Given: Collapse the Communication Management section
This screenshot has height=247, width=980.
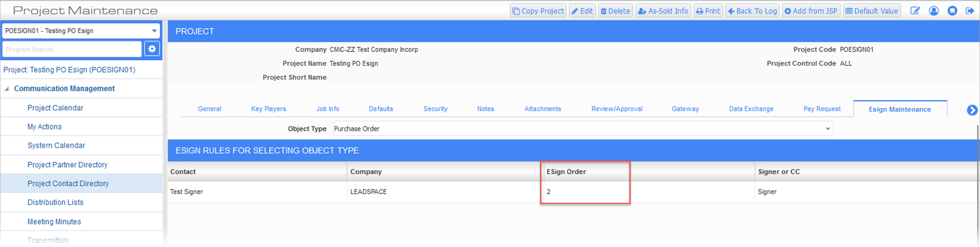Looking at the screenshot, I should 7,89.
